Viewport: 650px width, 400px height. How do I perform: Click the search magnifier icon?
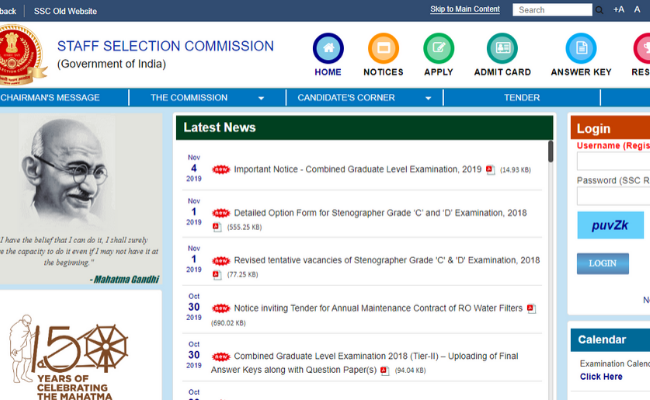(x=600, y=10)
